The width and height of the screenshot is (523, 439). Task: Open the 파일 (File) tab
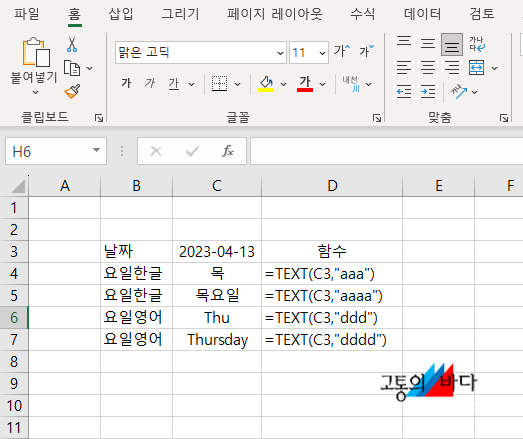[x=27, y=14]
